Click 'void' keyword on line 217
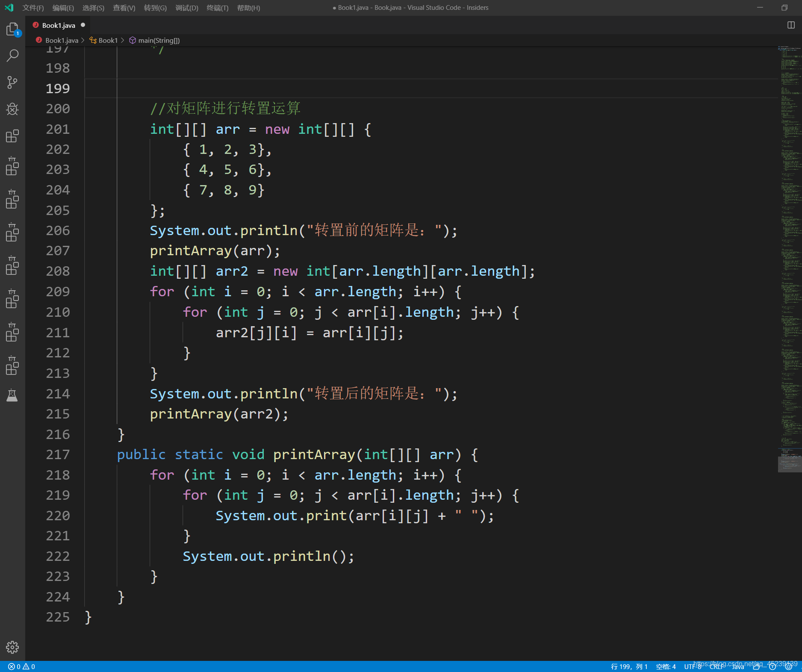Screen dimensions: 802x672 (248, 454)
